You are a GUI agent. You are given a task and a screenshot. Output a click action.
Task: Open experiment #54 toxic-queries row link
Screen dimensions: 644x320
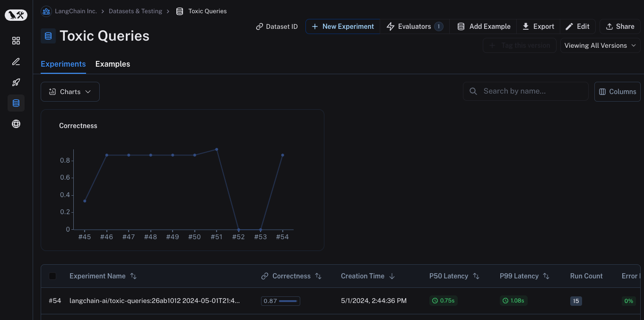[x=155, y=301]
